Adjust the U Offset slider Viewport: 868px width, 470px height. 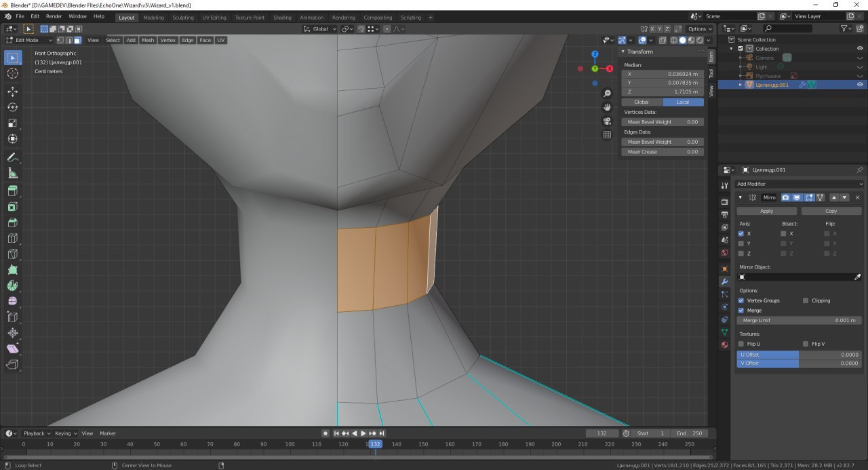click(x=799, y=355)
